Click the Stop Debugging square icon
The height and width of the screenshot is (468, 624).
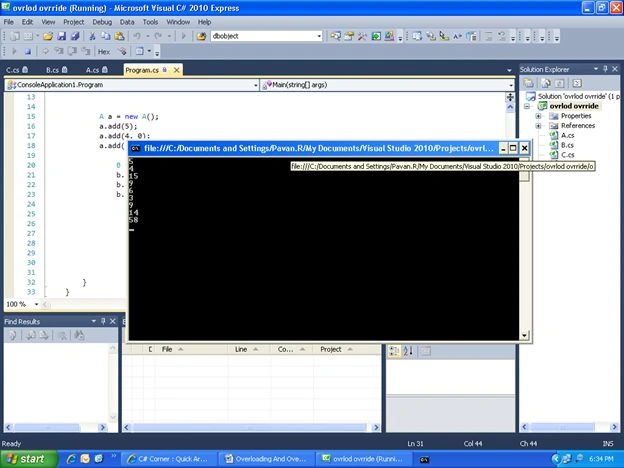[27, 51]
